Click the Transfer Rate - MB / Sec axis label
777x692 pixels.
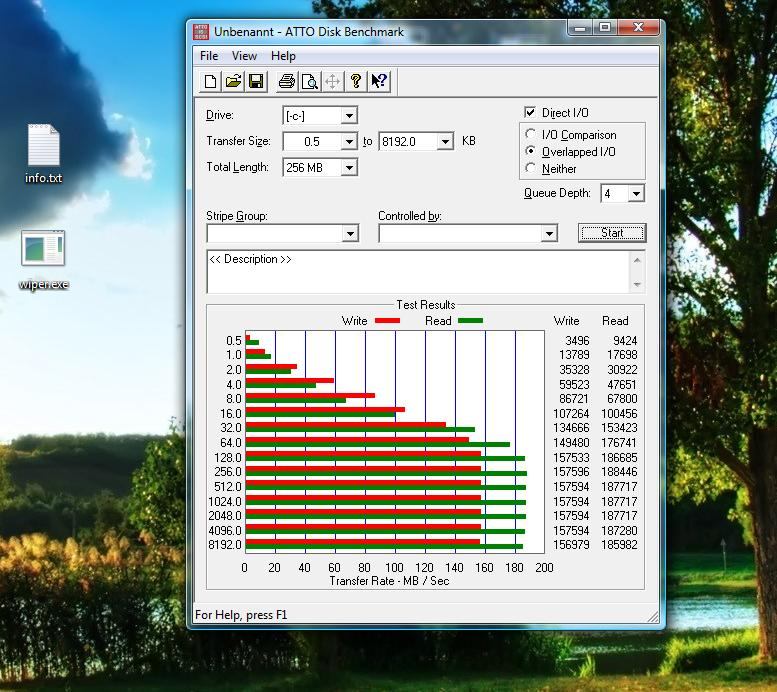[389, 581]
